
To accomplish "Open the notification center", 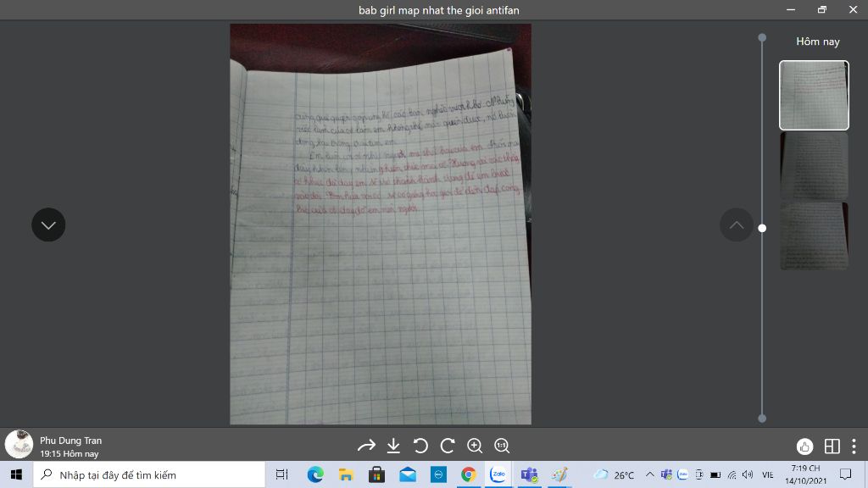I will pos(845,474).
